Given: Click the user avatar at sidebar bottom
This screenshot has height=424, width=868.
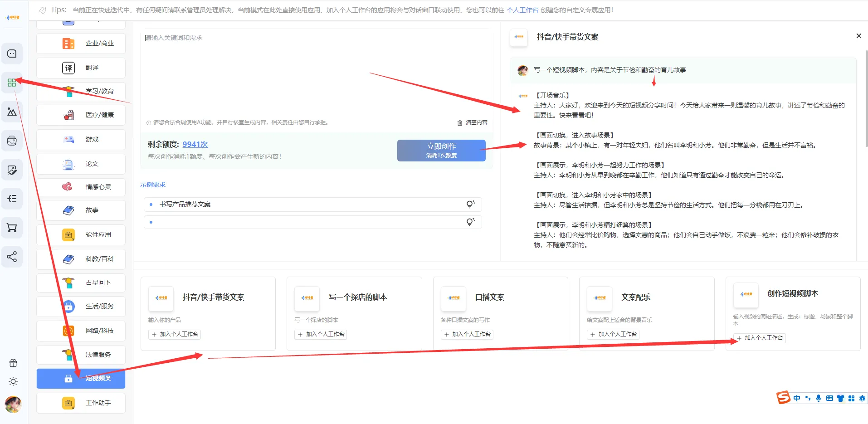Looking at the screenshot, I should (13, 404).
